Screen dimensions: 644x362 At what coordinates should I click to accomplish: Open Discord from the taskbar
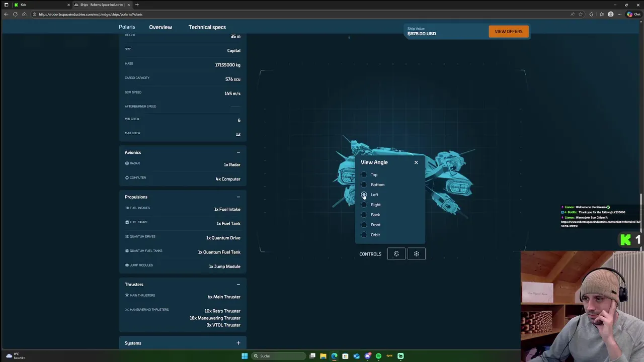click(x=368, y=356)
